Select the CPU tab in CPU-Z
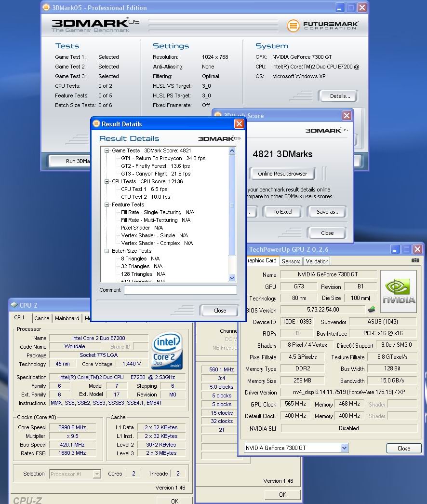The width and height of the screenshot is (427, 504). click(19, 317)
